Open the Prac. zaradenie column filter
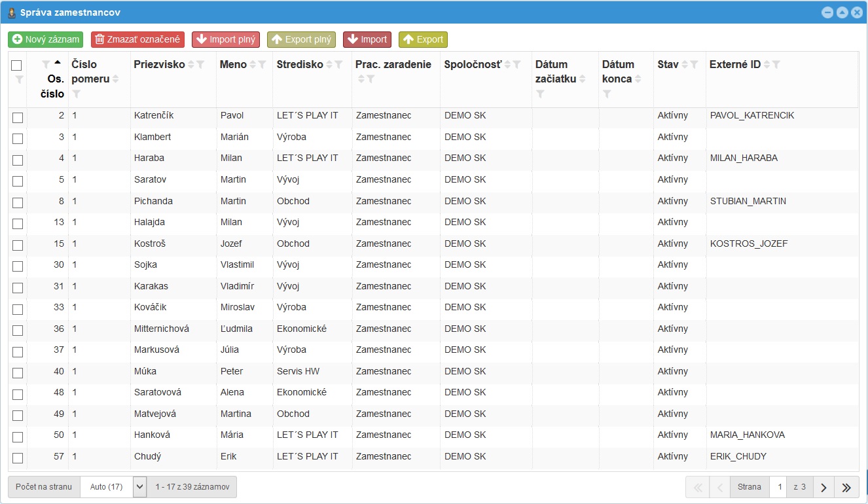The image size is (868, 504). click(x=371, y=79)
